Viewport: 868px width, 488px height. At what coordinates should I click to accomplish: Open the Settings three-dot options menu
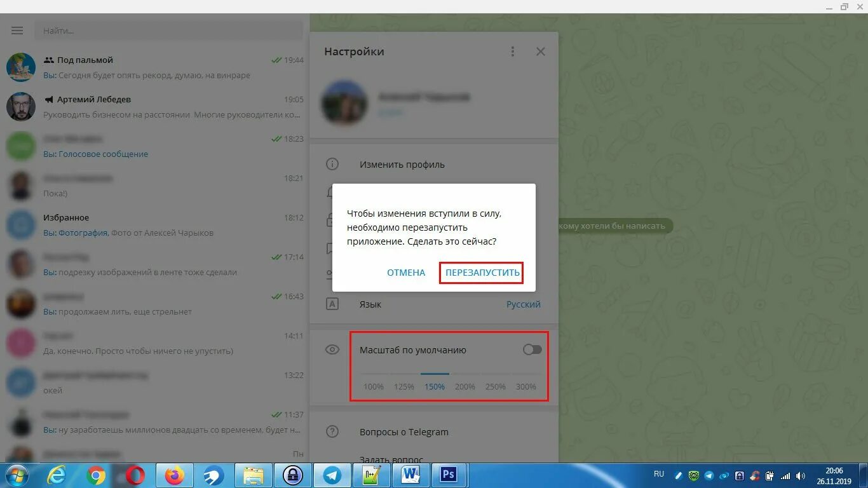click(x=513, y=51)
